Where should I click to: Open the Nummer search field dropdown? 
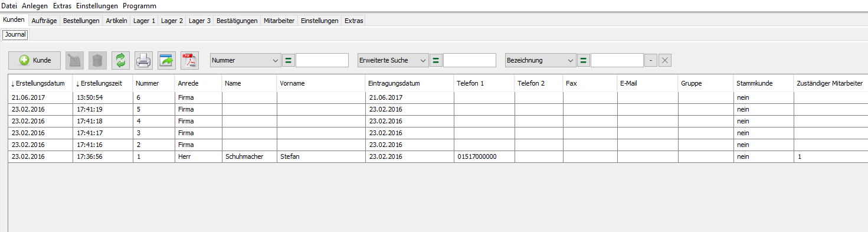(x=245, y=60)
